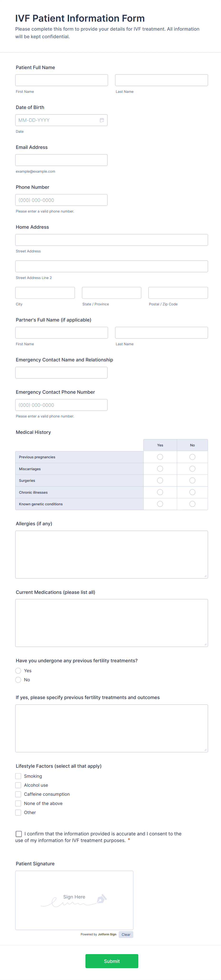The height and width of the screenshot is (980, 221).
Task: Select No for Miscarriages
Action: click(x=192, y=469)
